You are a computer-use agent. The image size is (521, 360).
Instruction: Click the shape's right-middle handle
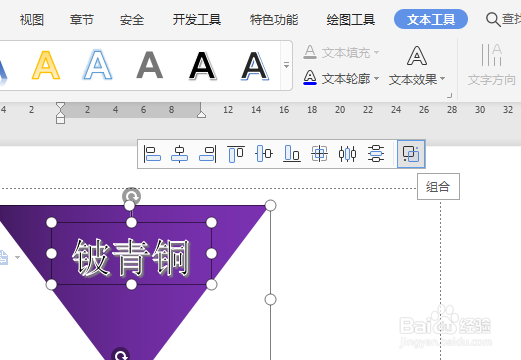[270, 299]
